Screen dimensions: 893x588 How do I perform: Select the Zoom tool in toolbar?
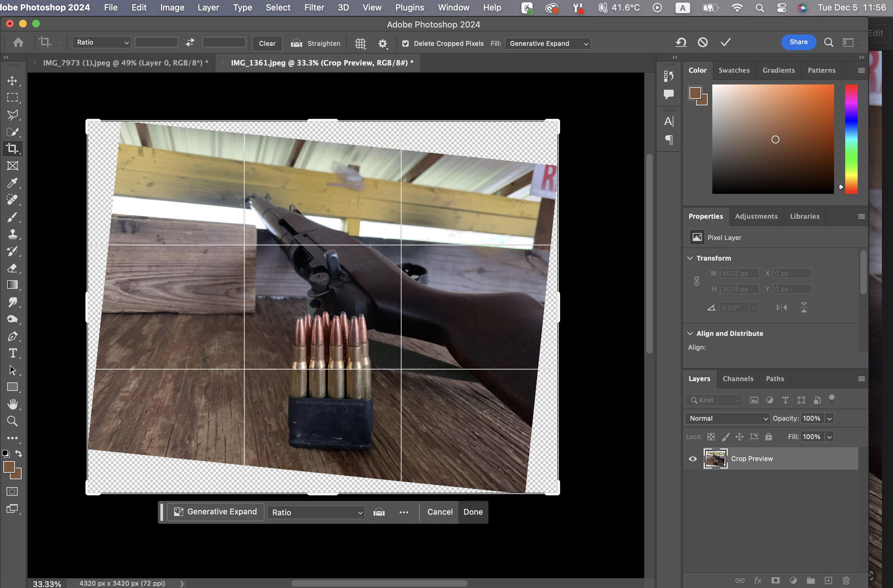(x=12, y=421)
